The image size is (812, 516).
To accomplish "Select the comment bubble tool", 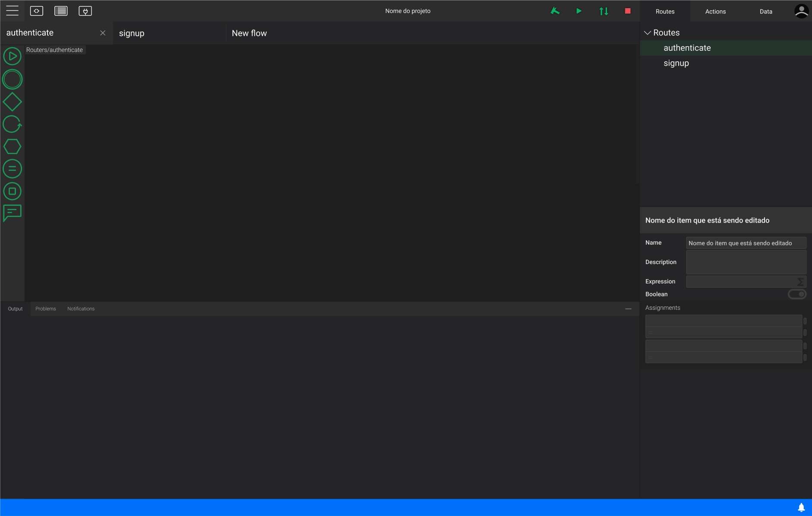I will (12, 213).
